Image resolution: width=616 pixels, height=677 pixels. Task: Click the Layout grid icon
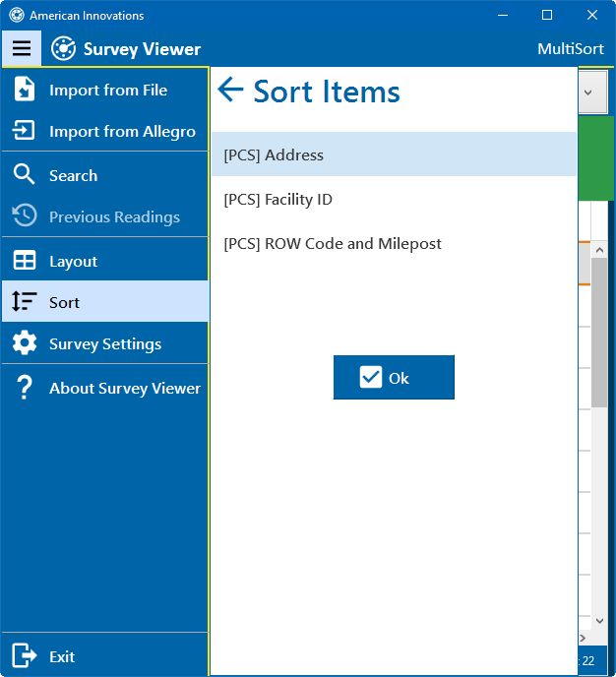click(x=25, y=261)
